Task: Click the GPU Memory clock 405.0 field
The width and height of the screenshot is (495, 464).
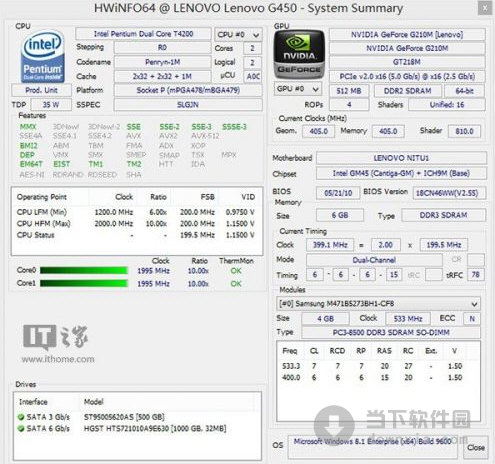Action: pyautogui.click(x=388, y=131)
